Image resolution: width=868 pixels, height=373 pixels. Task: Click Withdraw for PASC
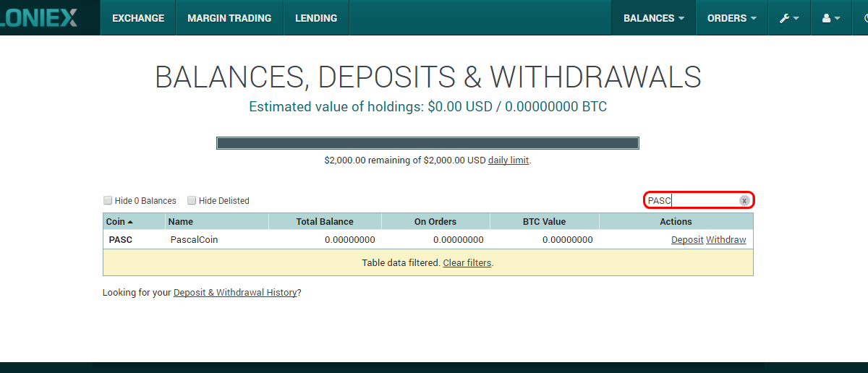pyautogui.click(x=726, y=240)
